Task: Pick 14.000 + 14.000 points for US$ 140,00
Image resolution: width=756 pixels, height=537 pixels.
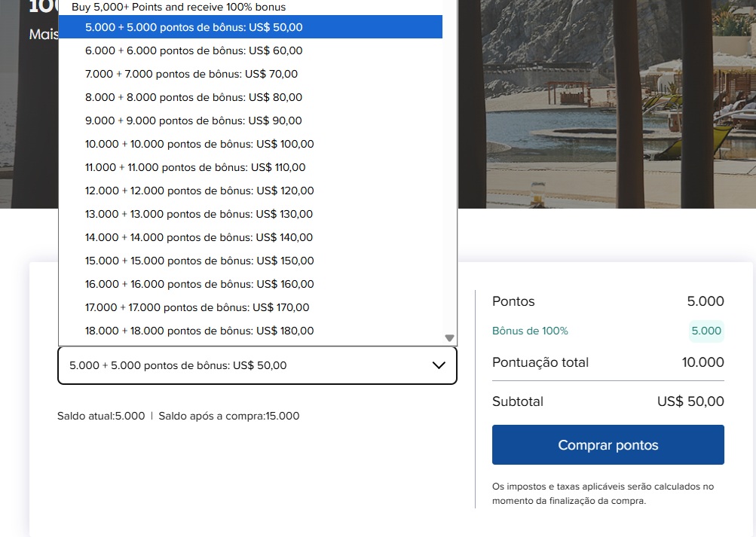Action: 199,237
